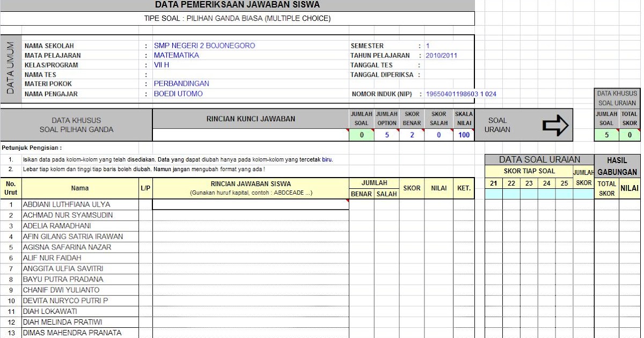Select school name SMP NEGERI 2 BOJONEGORO
Screen dimensions: 644x338
pyautogui.click(x=204, y=46)
